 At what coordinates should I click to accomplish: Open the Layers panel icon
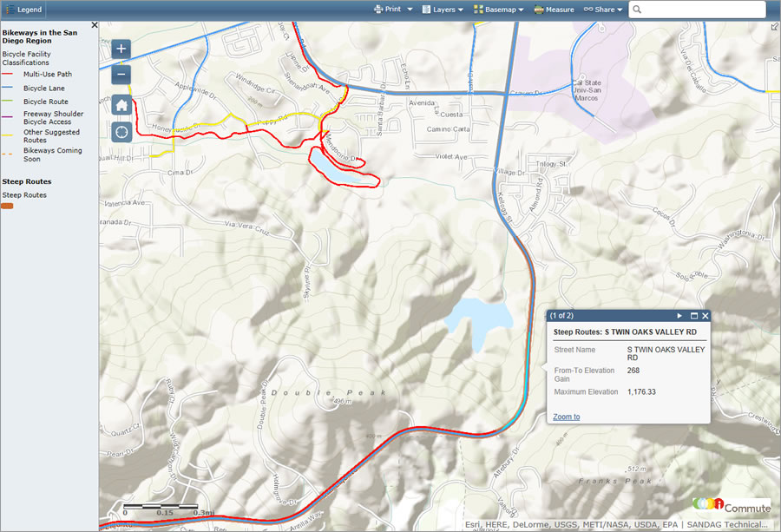425,9
